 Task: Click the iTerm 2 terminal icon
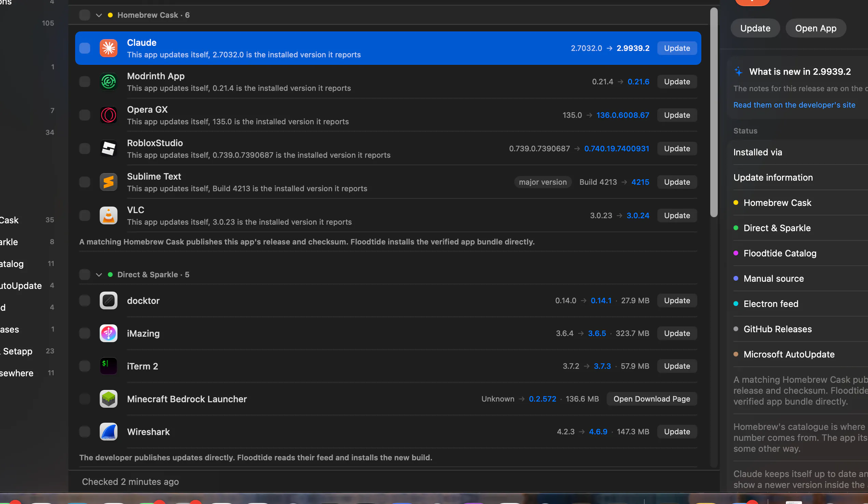point(109,365)
